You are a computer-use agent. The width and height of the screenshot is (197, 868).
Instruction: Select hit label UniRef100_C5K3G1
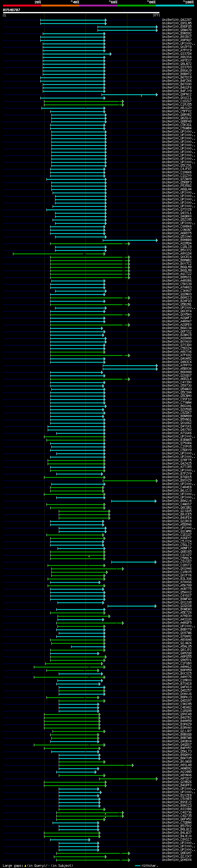pyautogui.click(x=177, y=125)
